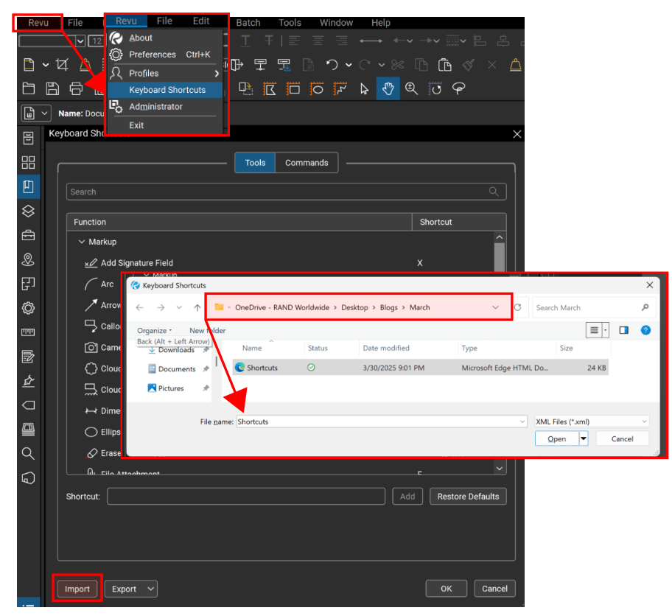
Task: Click the Add shortcut button
Action: coord(407,497)
